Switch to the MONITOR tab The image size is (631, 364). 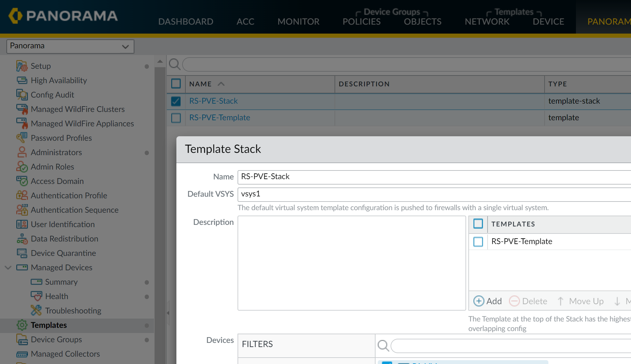click(x=298, y=21)
